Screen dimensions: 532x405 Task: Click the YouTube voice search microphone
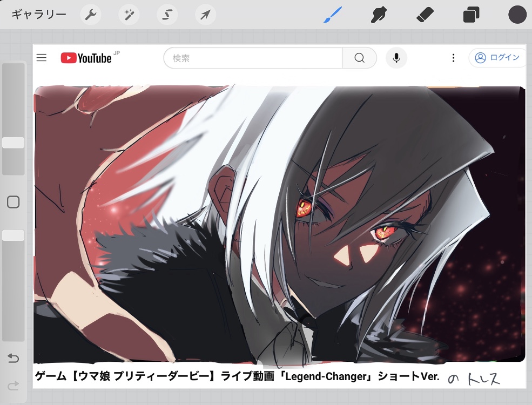[396, 58]
